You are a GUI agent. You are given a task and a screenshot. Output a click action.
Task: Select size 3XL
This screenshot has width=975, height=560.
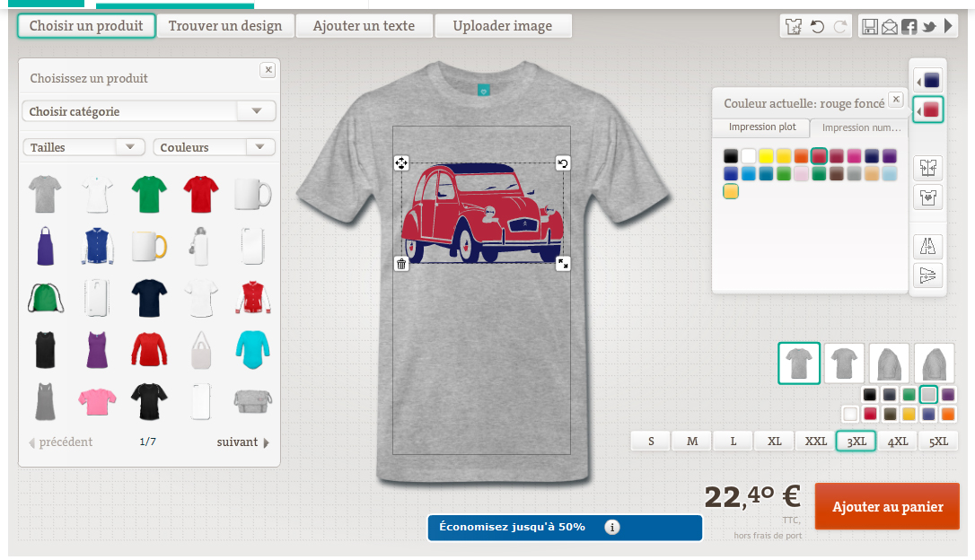point(856,442)
